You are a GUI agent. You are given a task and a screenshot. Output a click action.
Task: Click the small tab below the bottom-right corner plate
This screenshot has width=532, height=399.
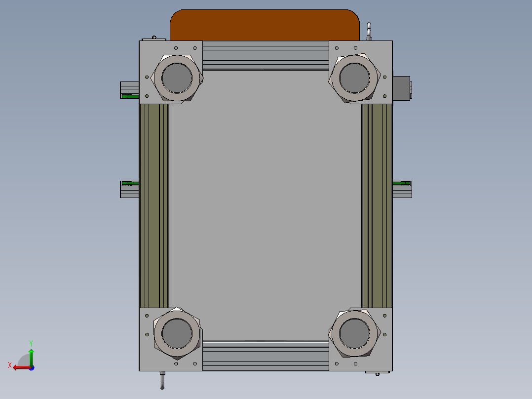377,373
